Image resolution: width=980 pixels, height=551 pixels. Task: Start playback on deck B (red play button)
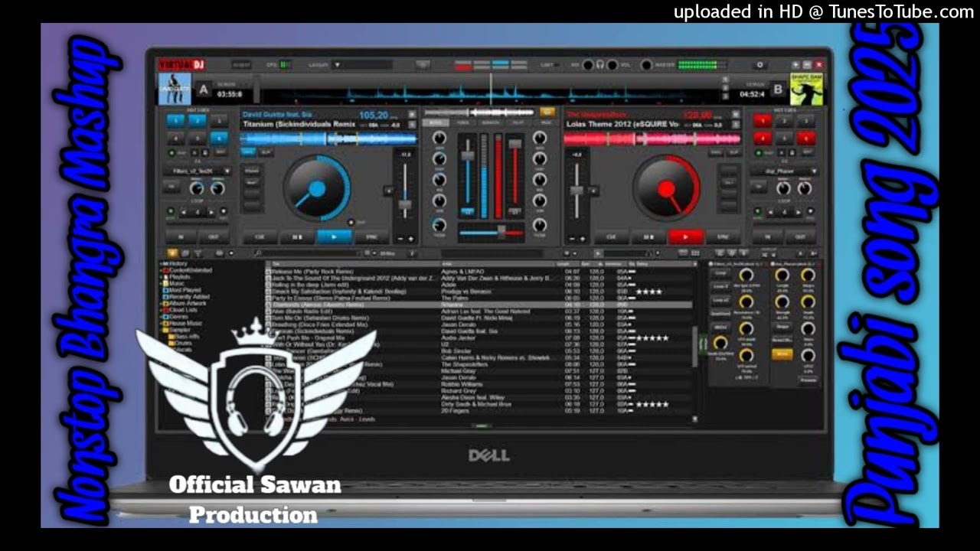[685, 237]
